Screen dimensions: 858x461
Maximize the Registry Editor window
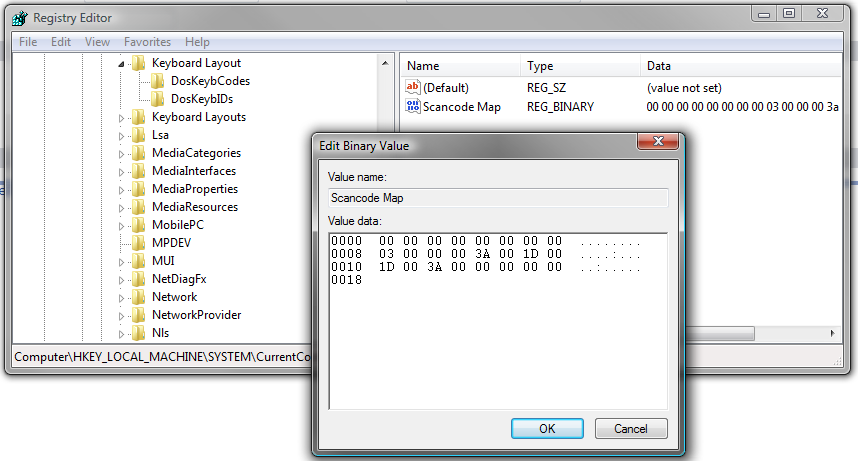click(789, 13)
